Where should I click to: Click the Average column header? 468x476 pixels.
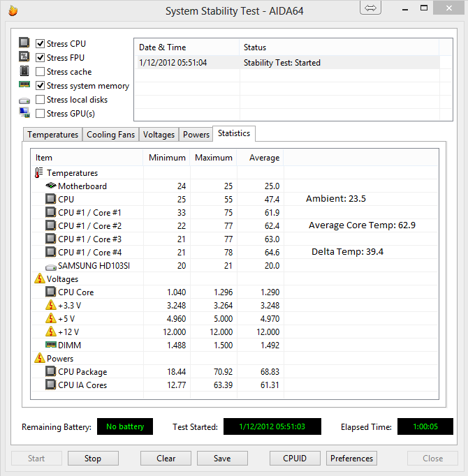261,158
